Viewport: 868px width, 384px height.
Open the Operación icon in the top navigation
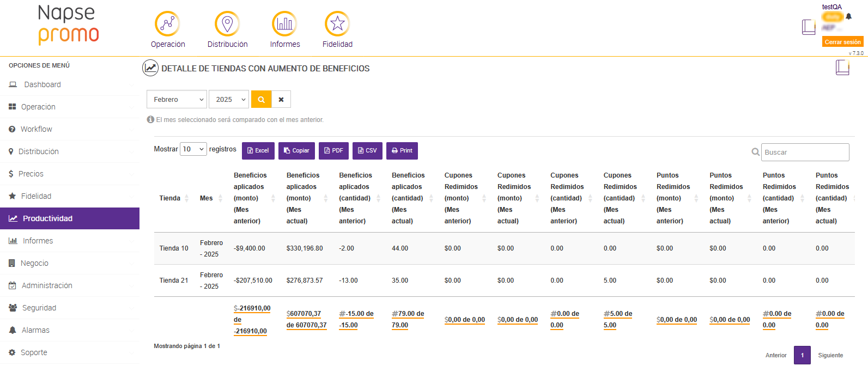[x=167, y=24]
